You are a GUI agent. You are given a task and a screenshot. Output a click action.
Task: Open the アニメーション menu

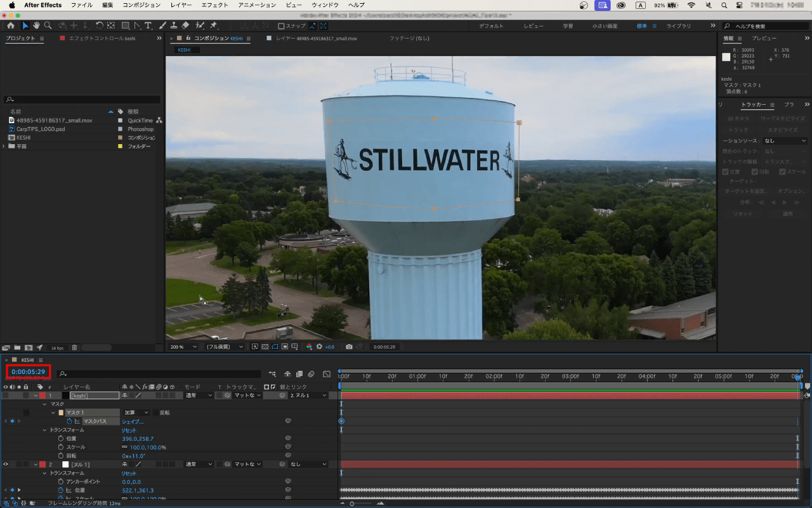pos(257,5)
